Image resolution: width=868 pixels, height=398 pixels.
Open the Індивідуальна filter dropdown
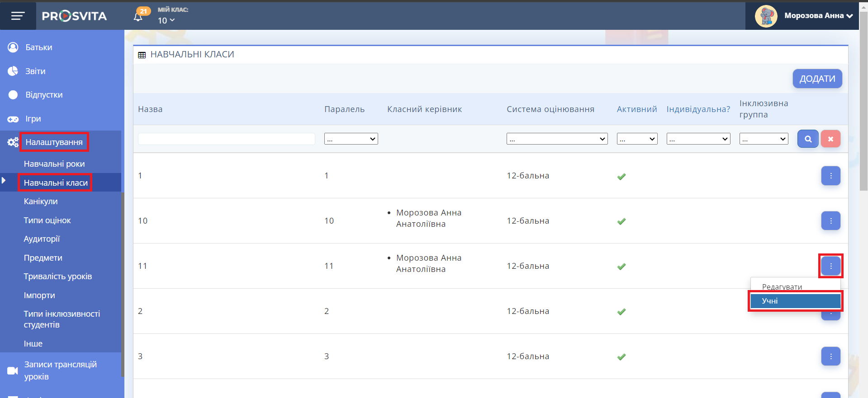pos(698,139)
